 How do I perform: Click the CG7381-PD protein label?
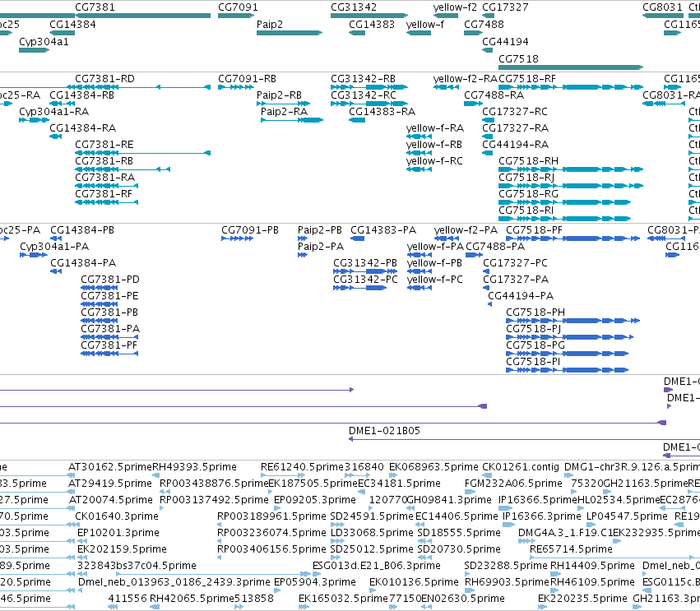pos(110,280)
